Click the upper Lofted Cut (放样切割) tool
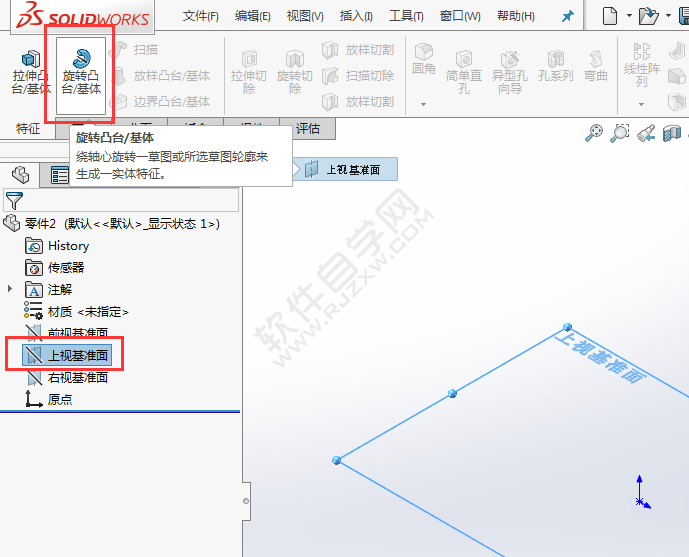 (358, 50)
